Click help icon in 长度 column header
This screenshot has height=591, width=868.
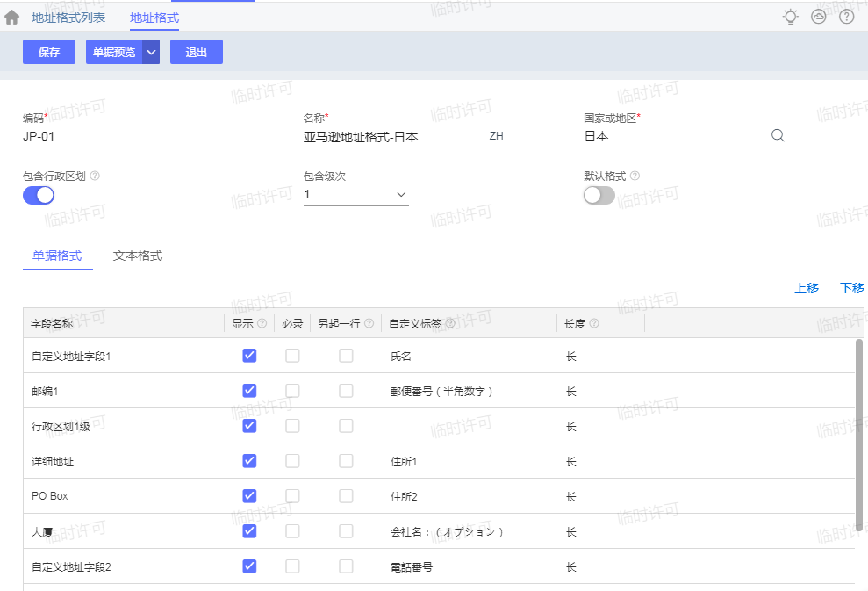pyautogui.click(x=594, y=323)
